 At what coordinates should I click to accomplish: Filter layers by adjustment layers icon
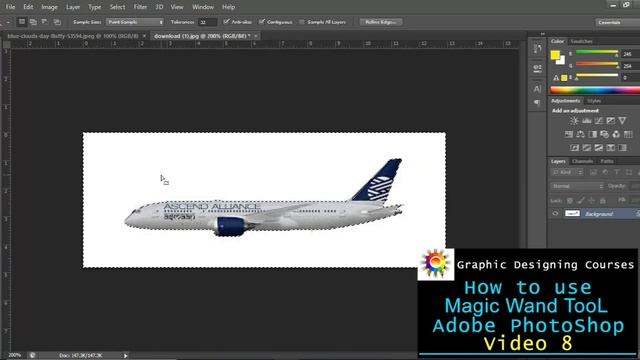point(605,173)
